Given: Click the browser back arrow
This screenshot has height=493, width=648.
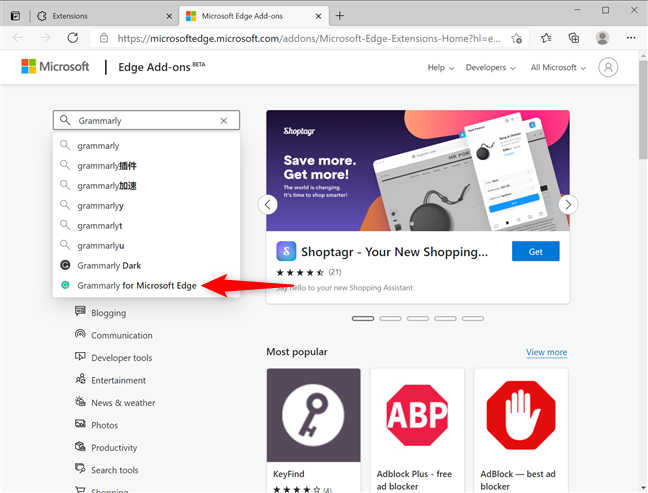Looking at the screenshot, I should pos(18,38).
